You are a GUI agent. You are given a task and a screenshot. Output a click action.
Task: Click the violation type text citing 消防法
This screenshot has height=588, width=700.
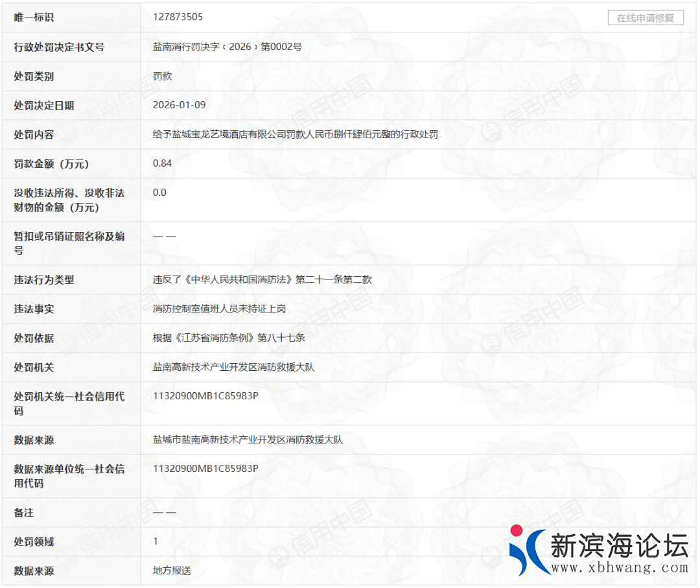pyautogui.click(x=262, y=279)
